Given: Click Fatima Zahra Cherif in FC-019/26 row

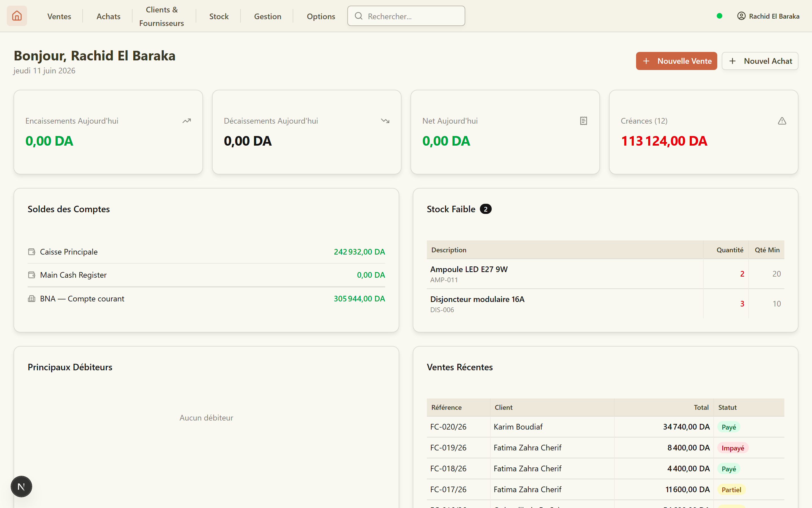Looking at the screenshot, I should (x=528, y=448).
